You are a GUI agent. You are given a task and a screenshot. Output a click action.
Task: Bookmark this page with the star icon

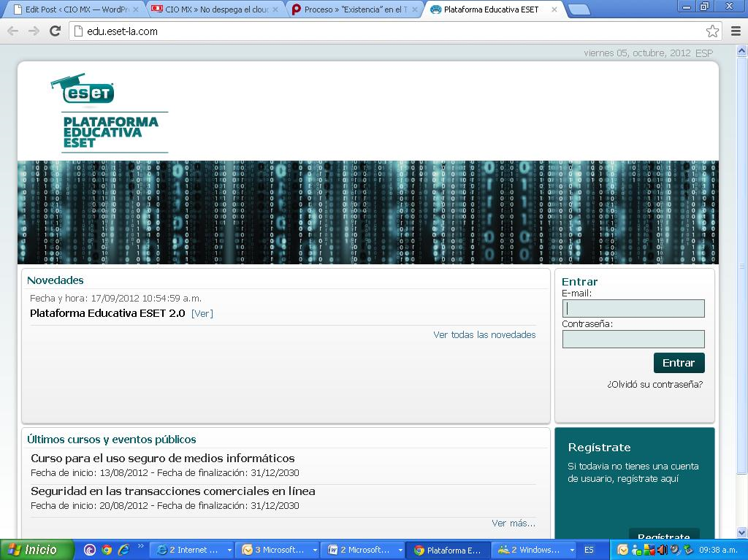pyautogui.click(x=712, y=31)
